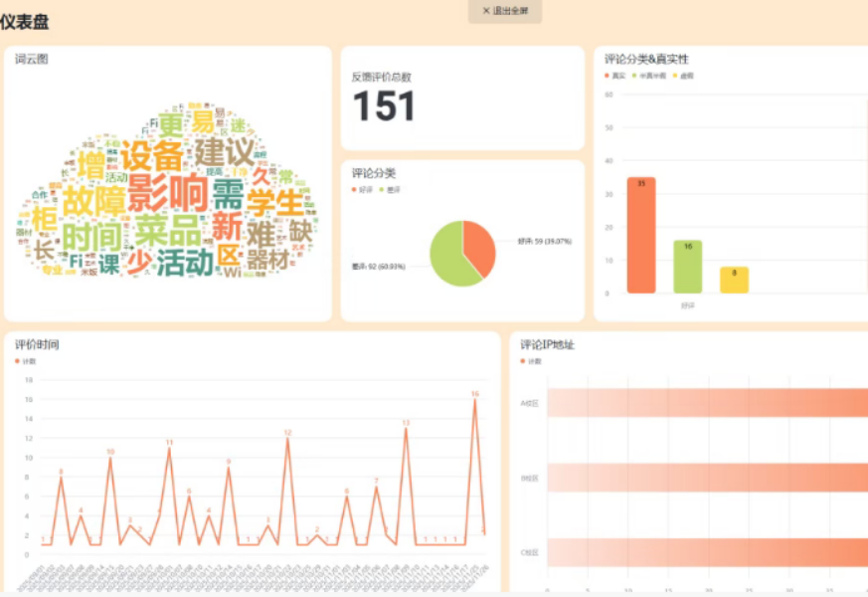The image size is (868, 597).
Task: Click the 反馈评价总数 value 151
Action: point(384,106)
